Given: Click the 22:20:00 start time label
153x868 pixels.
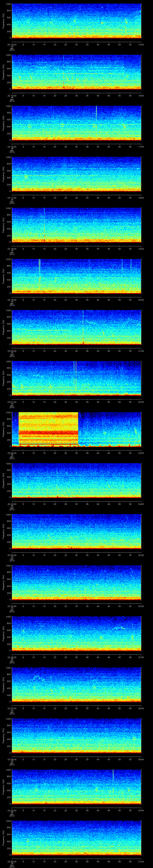Looking at the screenshot, I should click(x=12, y=351).
